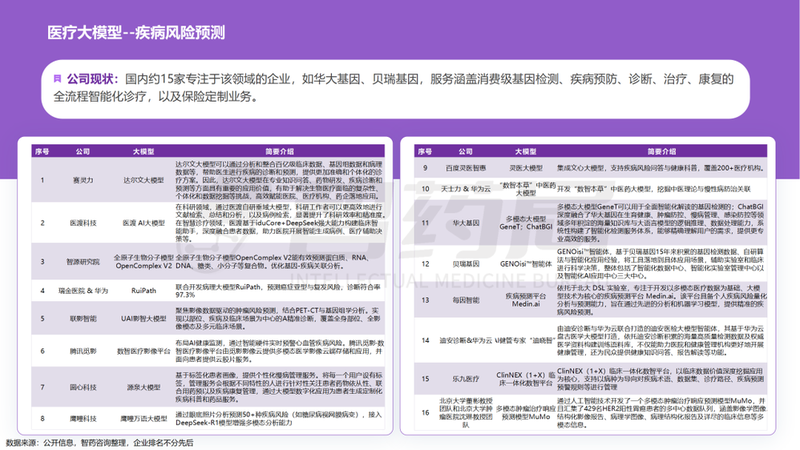Click description starting 基于标签化患者画像

point(279,387)
